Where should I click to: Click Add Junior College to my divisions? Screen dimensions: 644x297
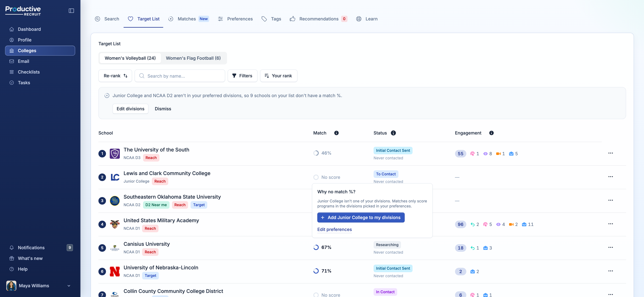coord(361,217)
